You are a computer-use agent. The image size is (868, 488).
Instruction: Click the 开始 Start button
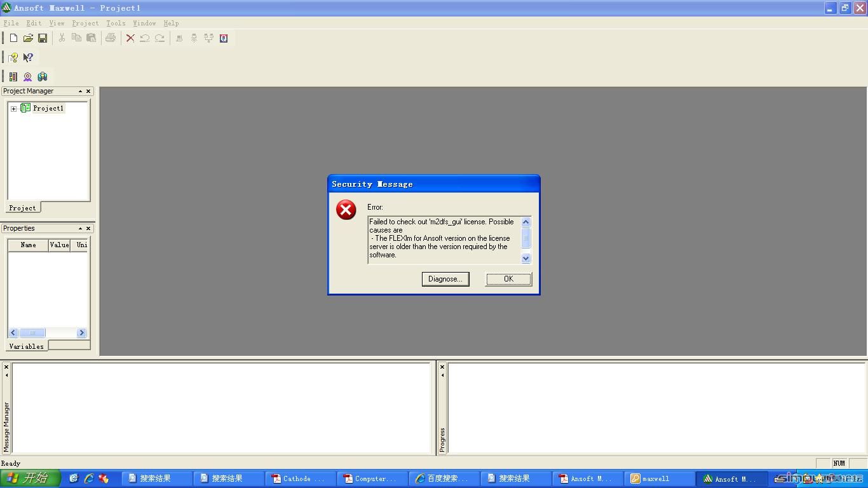pos(31,478)
